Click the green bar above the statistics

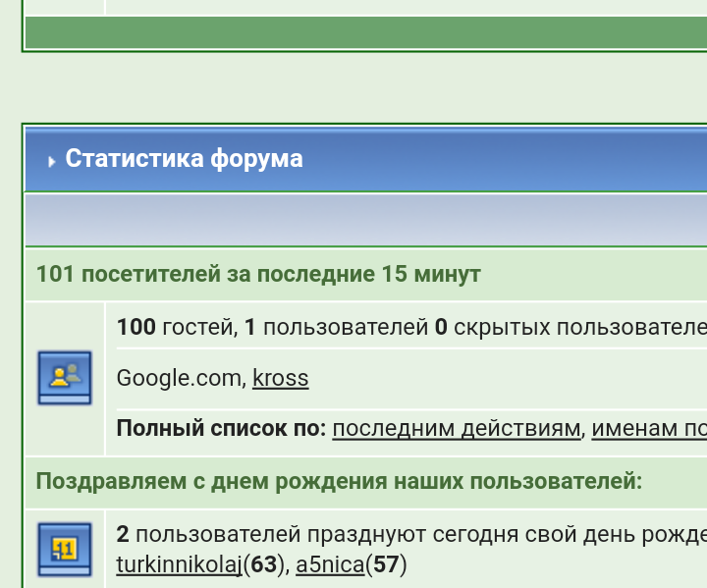pyautogui.click(x=365, y=31)
